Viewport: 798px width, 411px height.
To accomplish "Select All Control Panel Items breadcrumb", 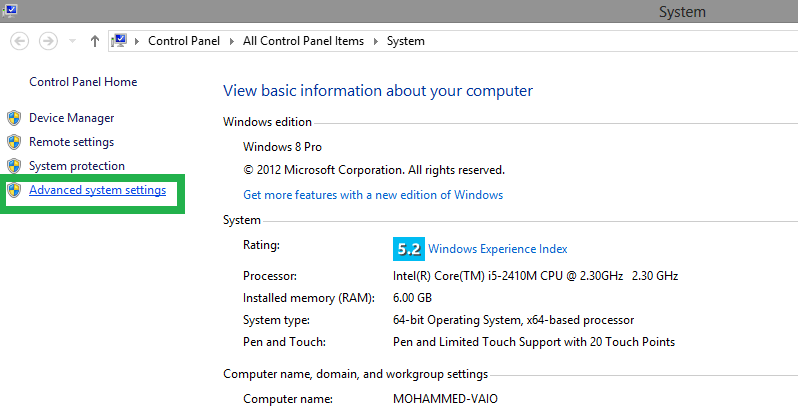I will tap(303, 41).
